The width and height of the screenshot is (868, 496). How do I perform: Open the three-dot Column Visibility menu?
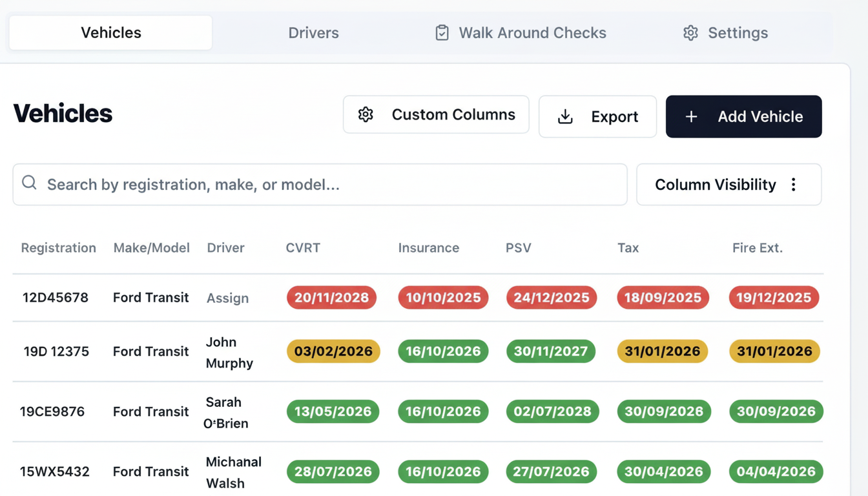coord(794,185)
